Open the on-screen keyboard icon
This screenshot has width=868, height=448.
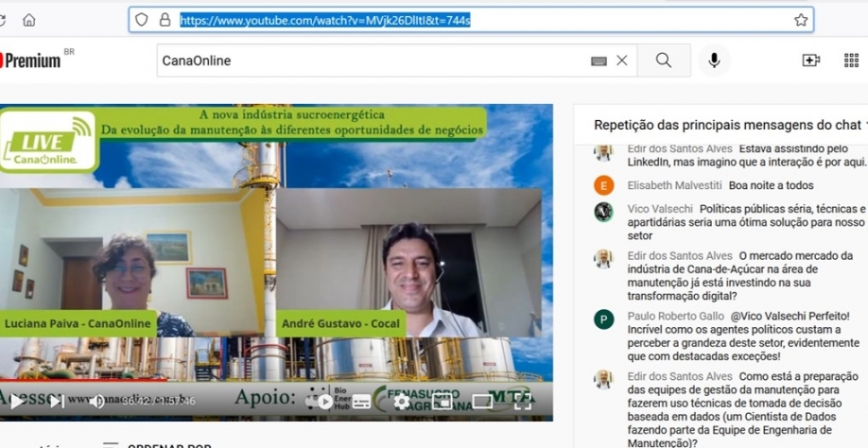[599, 60]
